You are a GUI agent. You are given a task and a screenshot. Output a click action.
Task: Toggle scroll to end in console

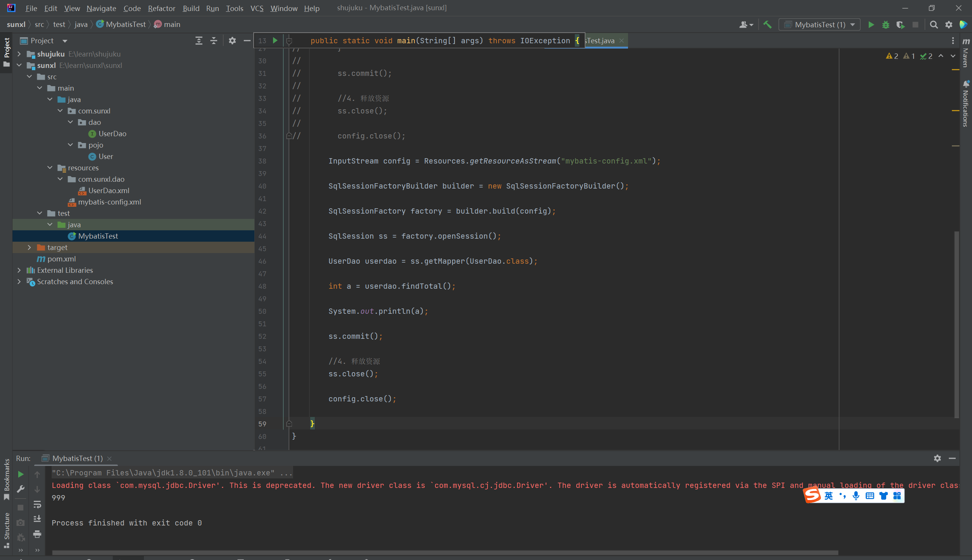[x=37, y=519]
